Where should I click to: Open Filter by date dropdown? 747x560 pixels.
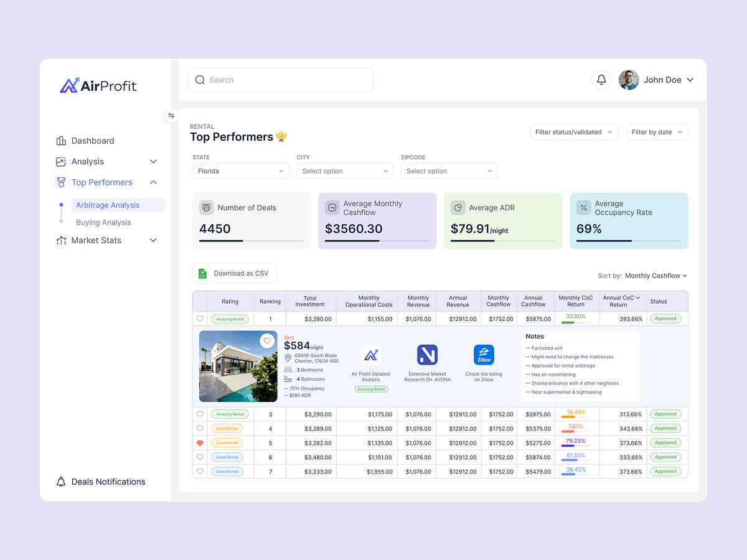(657, 132)
